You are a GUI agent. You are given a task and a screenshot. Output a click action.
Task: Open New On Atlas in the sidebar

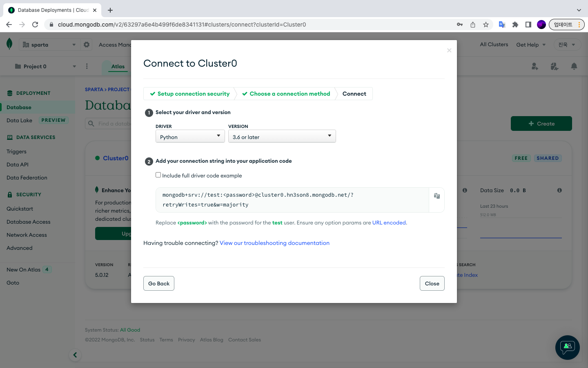pos(23,269)
